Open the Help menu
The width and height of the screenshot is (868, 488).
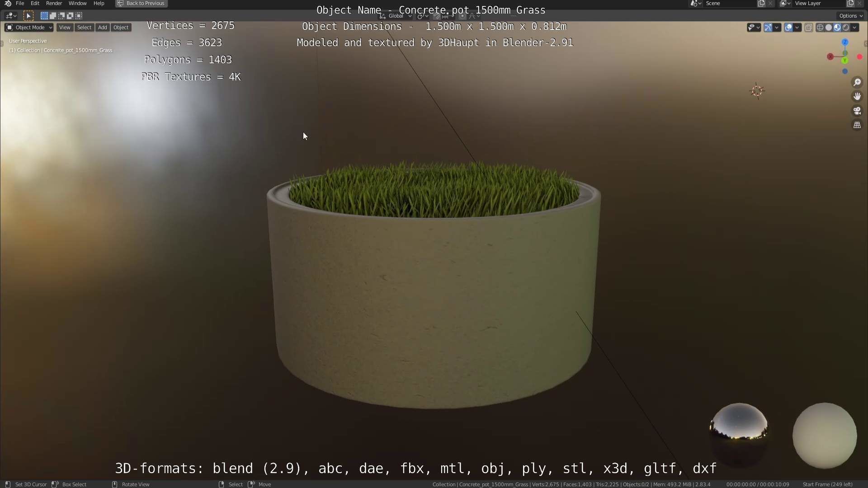coord(99,3)
